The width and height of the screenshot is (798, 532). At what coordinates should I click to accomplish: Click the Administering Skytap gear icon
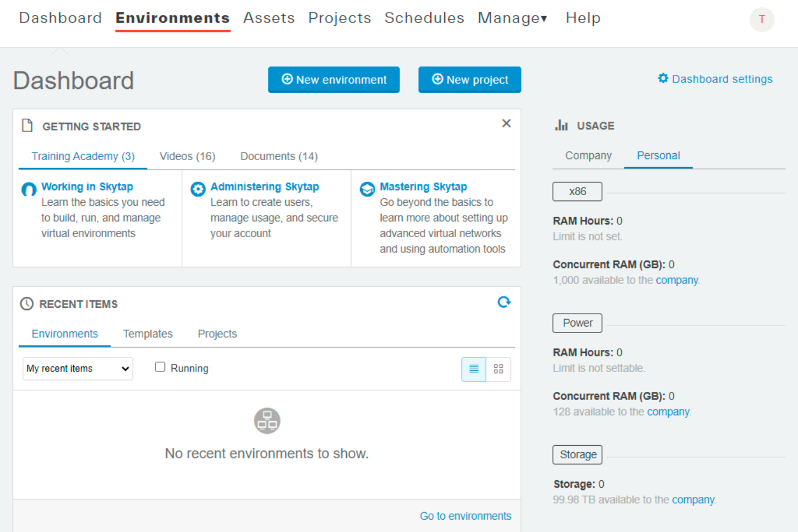click(198, 189)
